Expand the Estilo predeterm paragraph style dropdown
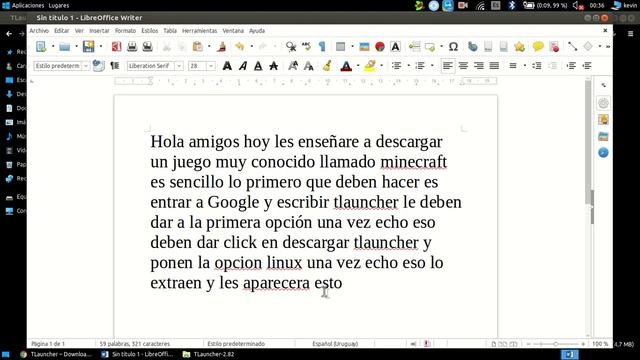The width and height of the screenshot is (640, 360). 86,66
